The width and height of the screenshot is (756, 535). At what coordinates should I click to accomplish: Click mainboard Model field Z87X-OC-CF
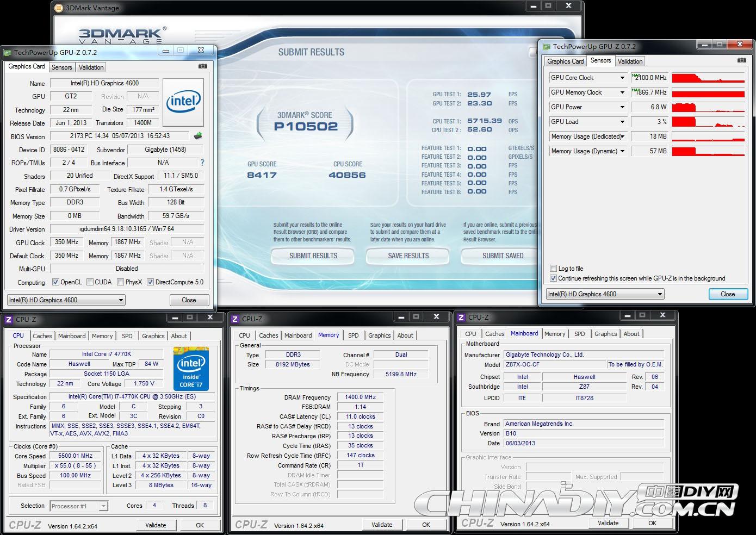click(555, 364)
